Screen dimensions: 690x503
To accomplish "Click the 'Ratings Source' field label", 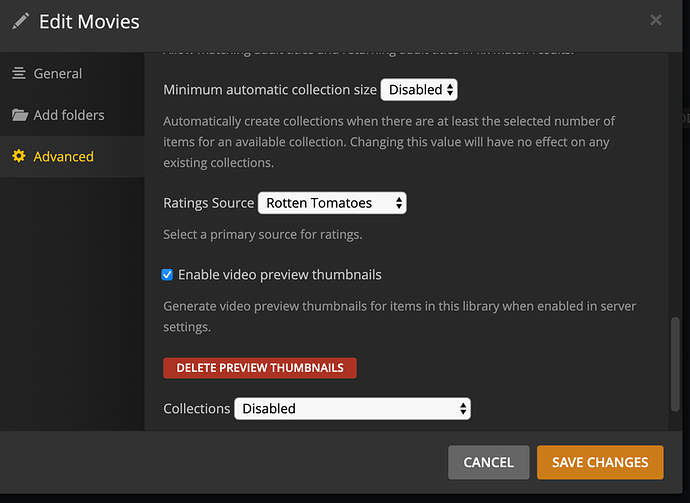I will pyautogui.click(x=208, y=203).
